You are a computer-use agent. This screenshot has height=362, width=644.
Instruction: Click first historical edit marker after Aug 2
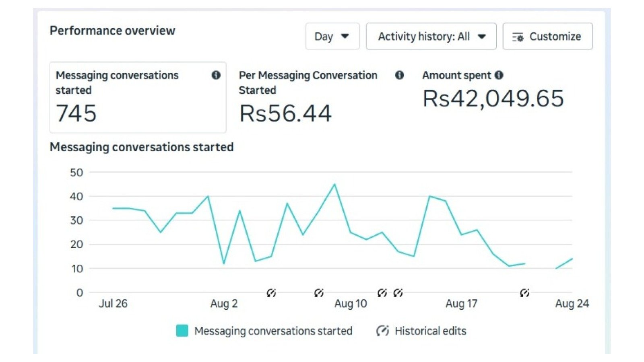tap(271, 293)
